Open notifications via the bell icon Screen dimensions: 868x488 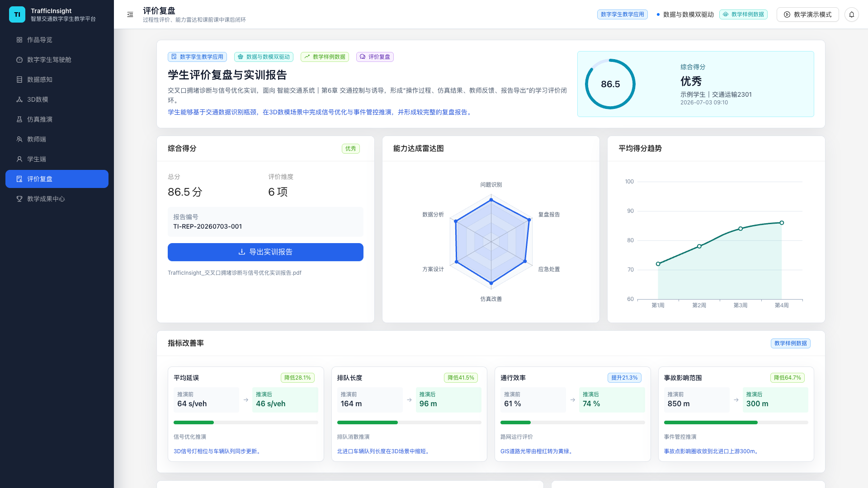[852, 14]
